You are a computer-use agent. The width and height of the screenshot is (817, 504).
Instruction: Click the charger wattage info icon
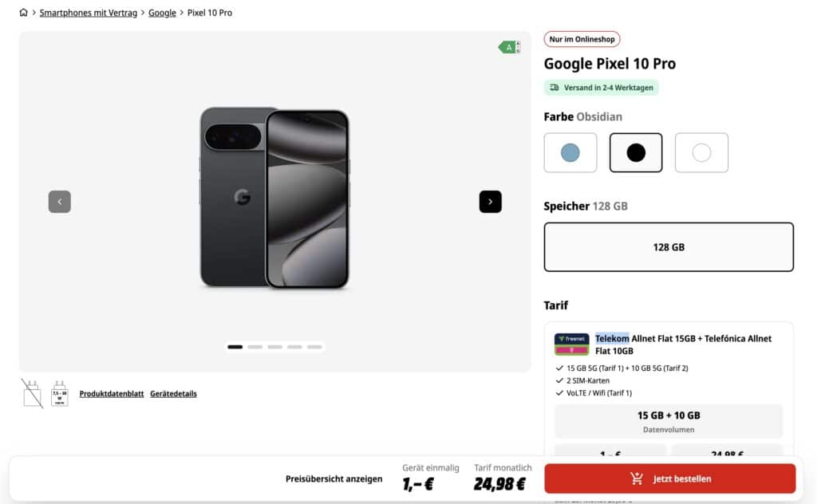(x=59, y=394)
